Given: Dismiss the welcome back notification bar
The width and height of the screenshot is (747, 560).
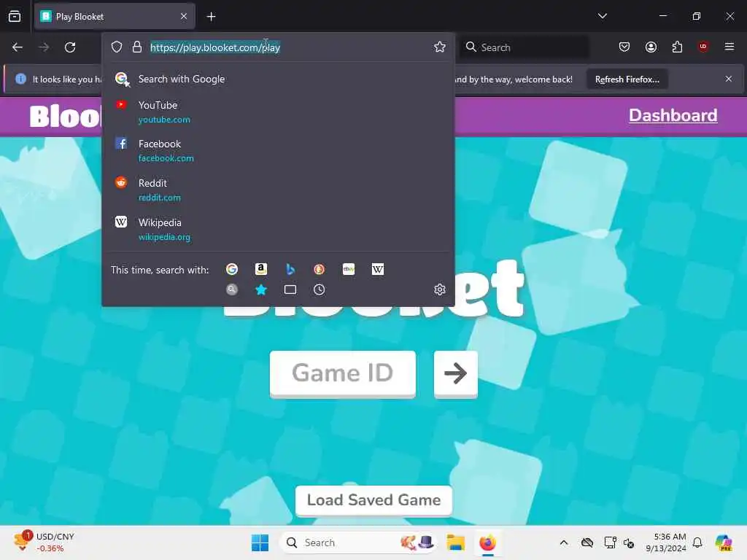Looking at the screenshot, I should (729, 79).
